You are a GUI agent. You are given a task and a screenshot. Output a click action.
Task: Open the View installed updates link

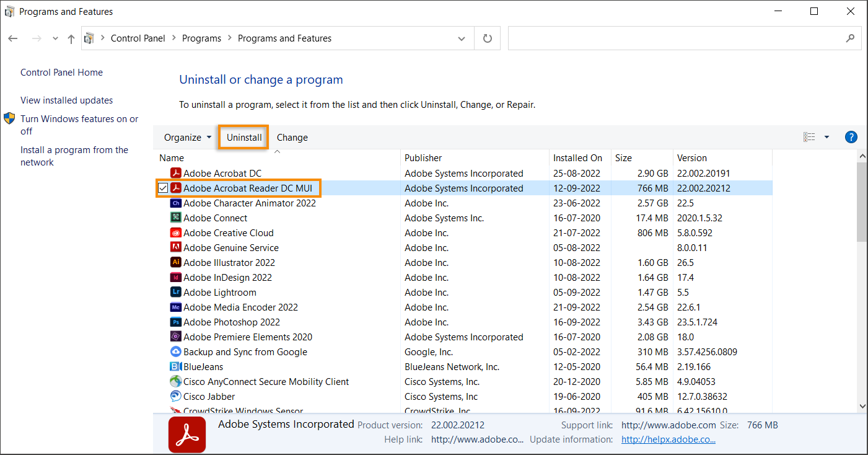(x=66, y=100)
